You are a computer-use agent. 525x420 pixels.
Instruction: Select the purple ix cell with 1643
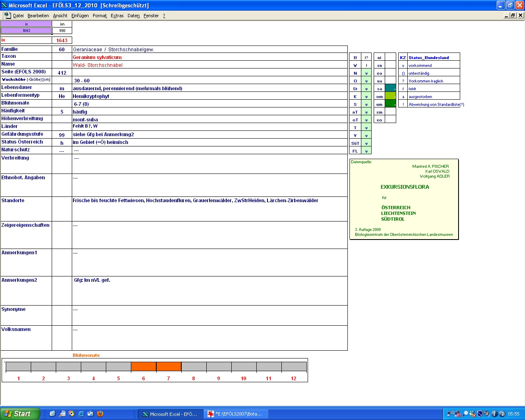26,30
